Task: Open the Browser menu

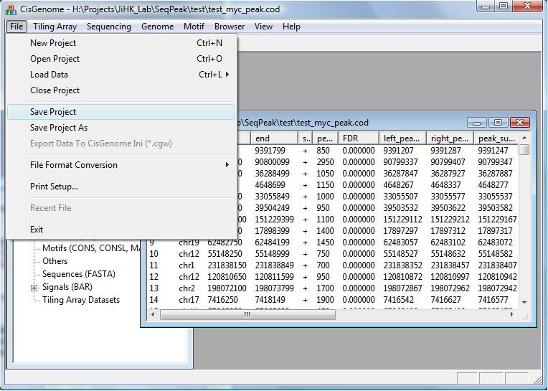Action: point(229,27)
